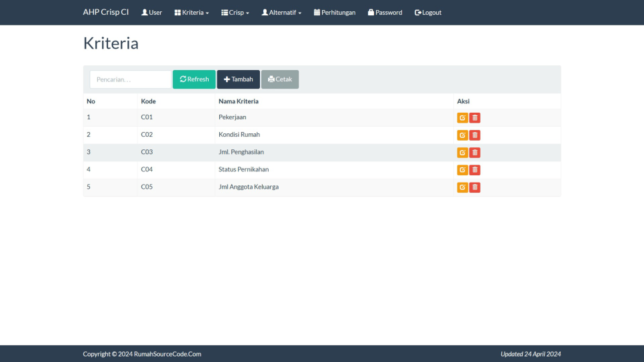Click the edit icon for Pekerjaan row

[462, 118]
